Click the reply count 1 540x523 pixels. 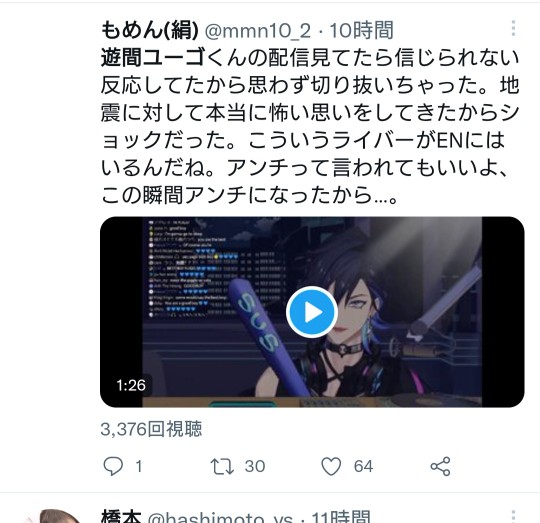139,467
